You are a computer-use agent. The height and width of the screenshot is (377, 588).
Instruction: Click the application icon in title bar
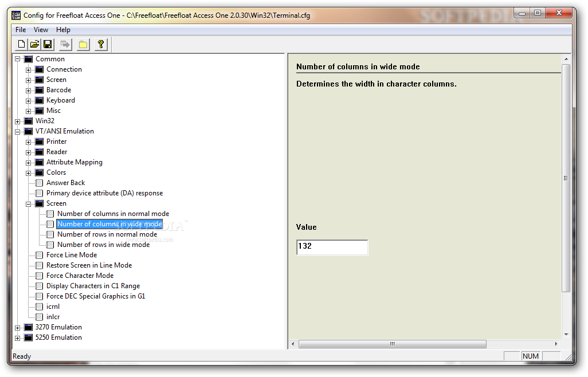point(16,15)
